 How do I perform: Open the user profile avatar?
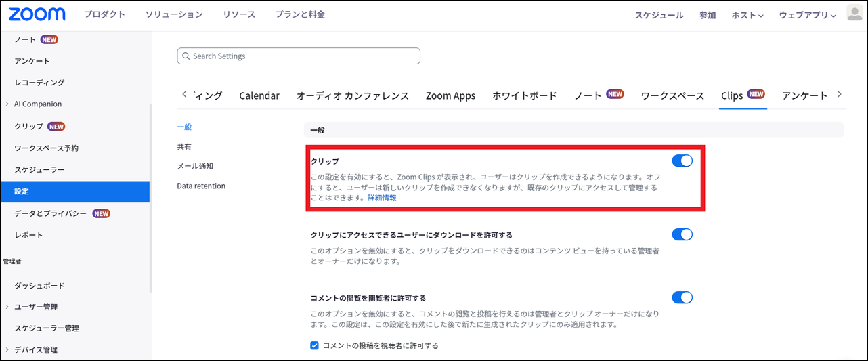(x=856, y=14)
